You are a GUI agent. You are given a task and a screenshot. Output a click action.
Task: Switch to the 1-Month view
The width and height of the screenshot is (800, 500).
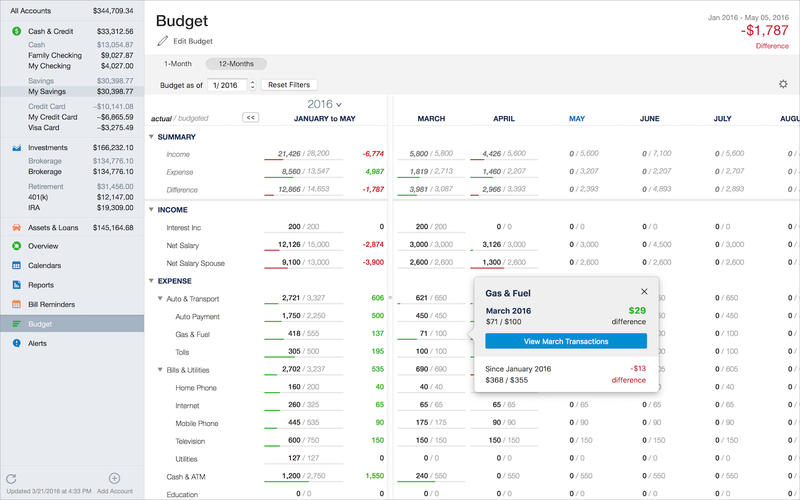[x=178, y=64]
